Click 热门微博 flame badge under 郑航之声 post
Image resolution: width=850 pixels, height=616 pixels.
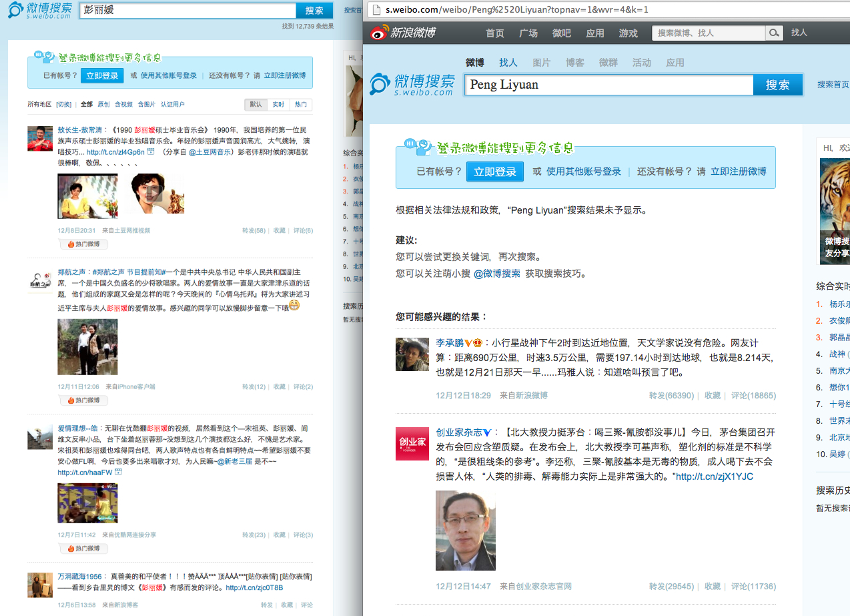pos(83,400)
